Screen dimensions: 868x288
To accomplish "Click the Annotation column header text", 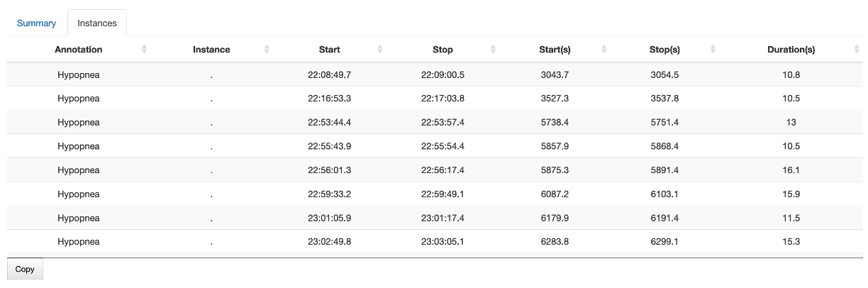I will (78, 50).
